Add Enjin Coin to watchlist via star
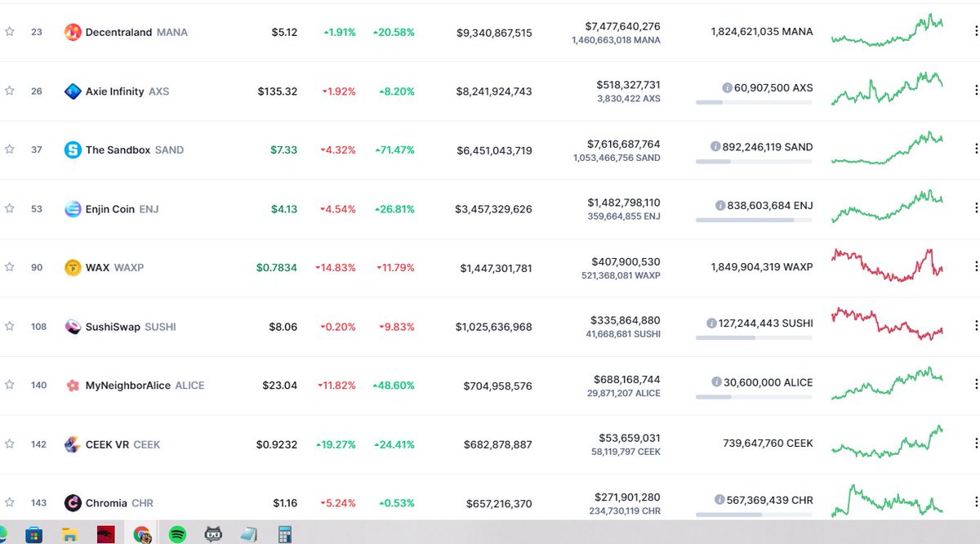The height and width of the screenshot is (544, 980). (10, 208)
